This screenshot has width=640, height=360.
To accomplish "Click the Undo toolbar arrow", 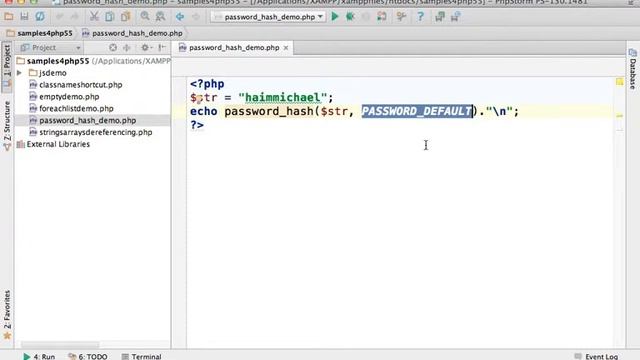I will coord(60,17).
